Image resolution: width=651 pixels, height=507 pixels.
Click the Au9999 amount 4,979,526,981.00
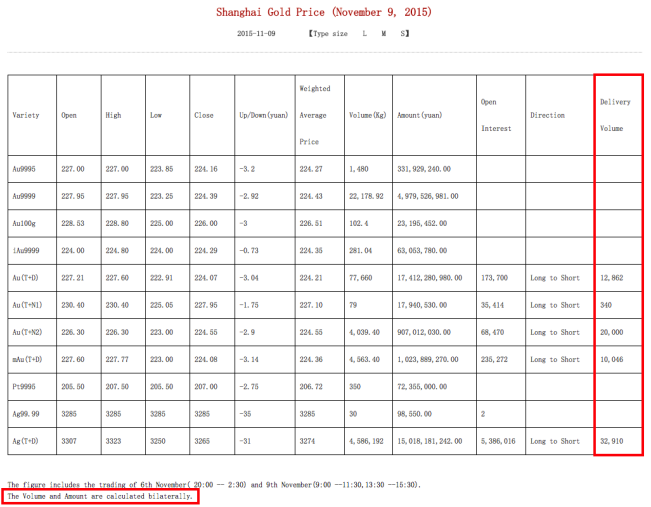pyautogui.click(x=428, y=196)
